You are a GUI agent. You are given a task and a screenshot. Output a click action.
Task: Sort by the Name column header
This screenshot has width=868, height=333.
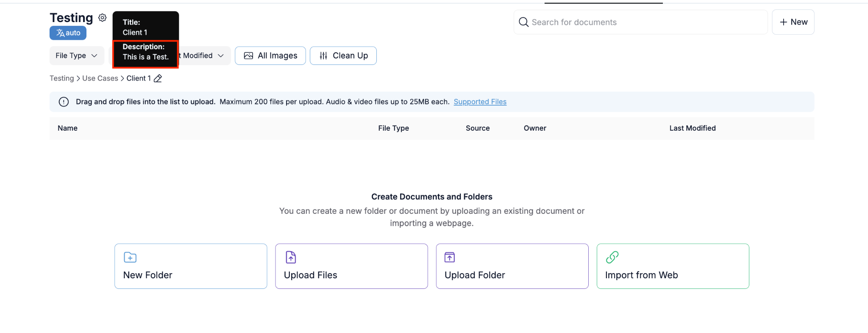67,128
